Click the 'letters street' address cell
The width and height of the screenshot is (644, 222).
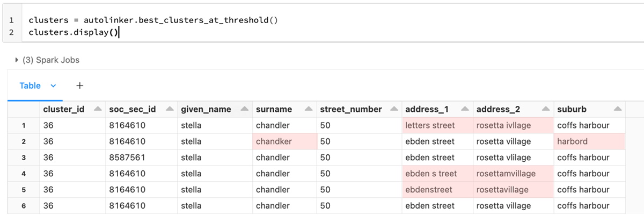[430, 125]
